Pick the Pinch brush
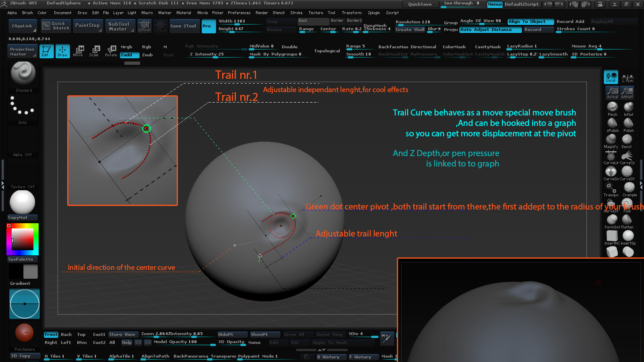The width and height of the screenshot is (644, 362). [x=612, y=108]
